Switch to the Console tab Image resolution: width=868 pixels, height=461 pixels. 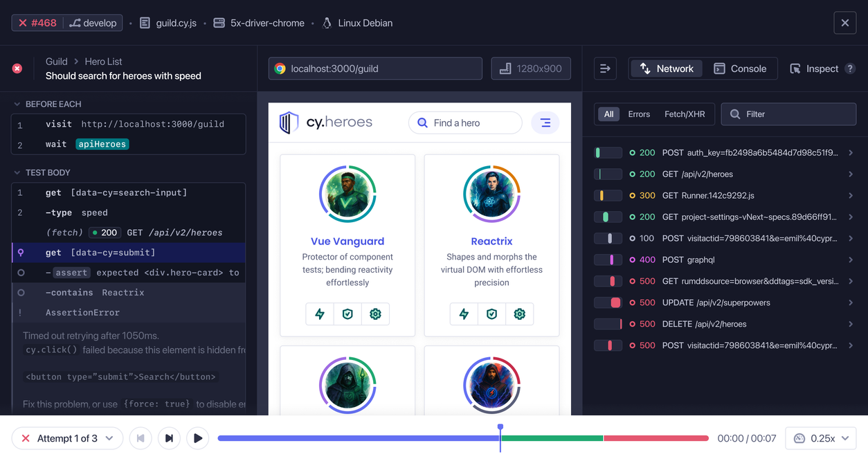[x=741, y=68]
